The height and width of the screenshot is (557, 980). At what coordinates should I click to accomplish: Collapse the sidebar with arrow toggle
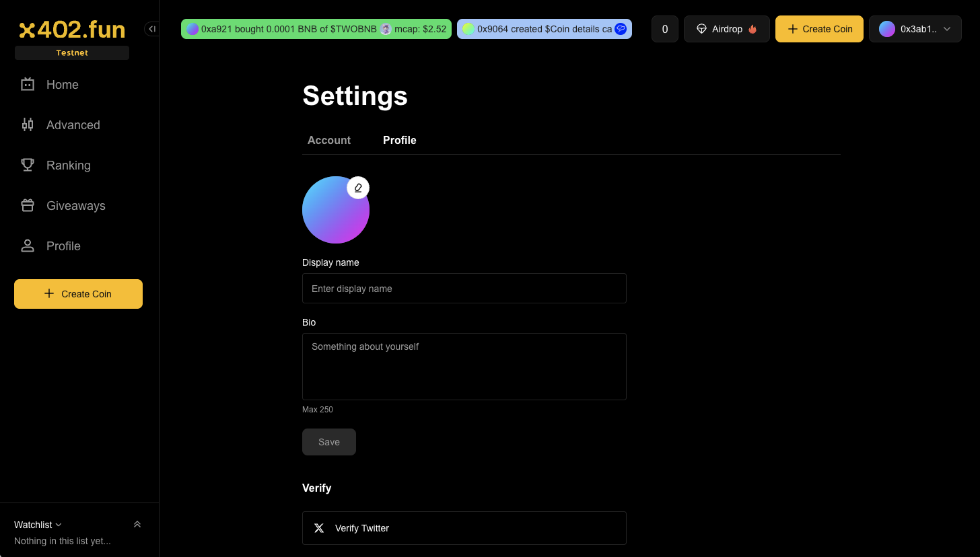[x=152, y=29]
